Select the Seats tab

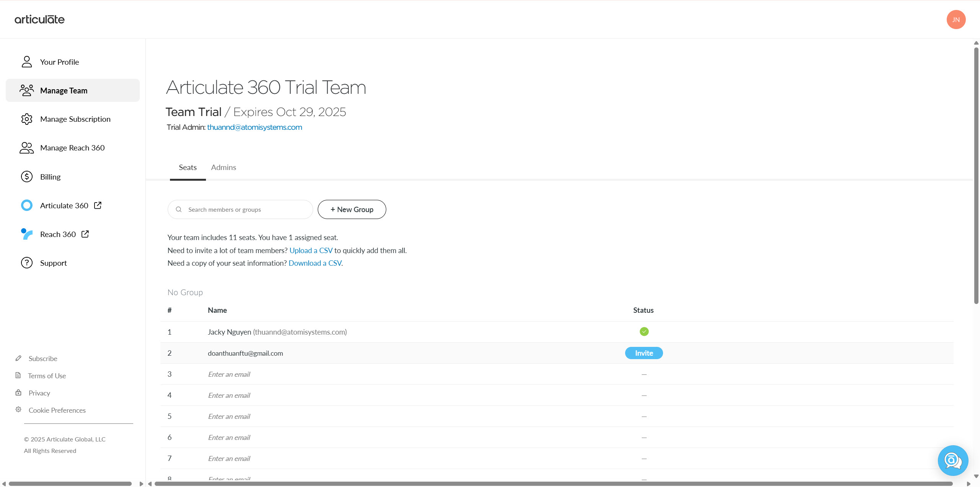point(188,167)
